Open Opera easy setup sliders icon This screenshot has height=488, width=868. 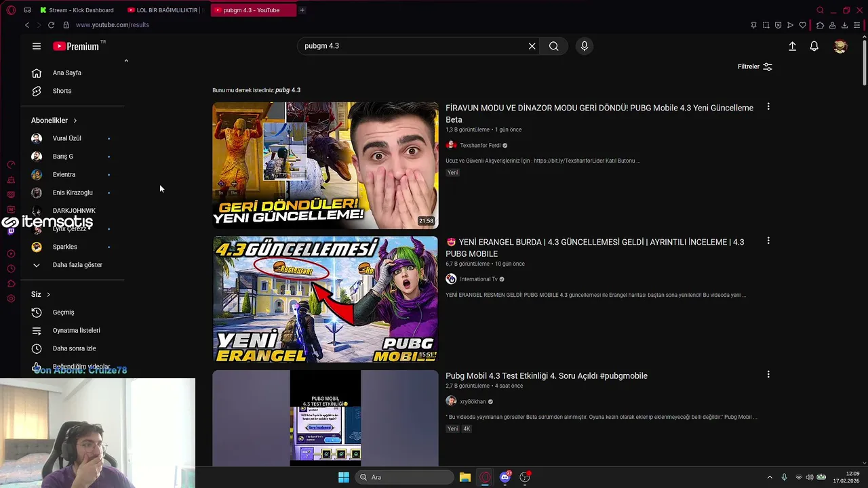856,25
